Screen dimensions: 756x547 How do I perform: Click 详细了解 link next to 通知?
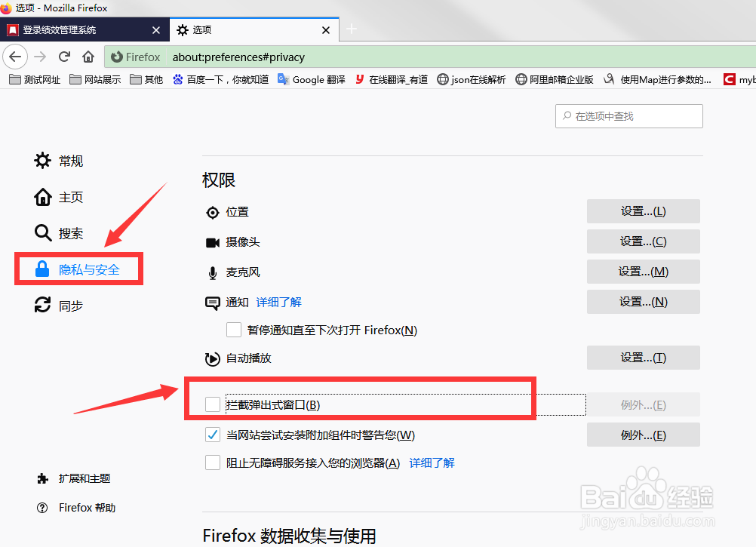[x=278, y=303]
